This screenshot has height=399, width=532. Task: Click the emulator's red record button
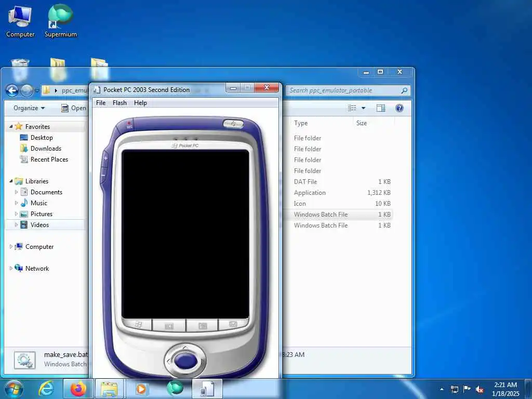click(x=129, y=125)
